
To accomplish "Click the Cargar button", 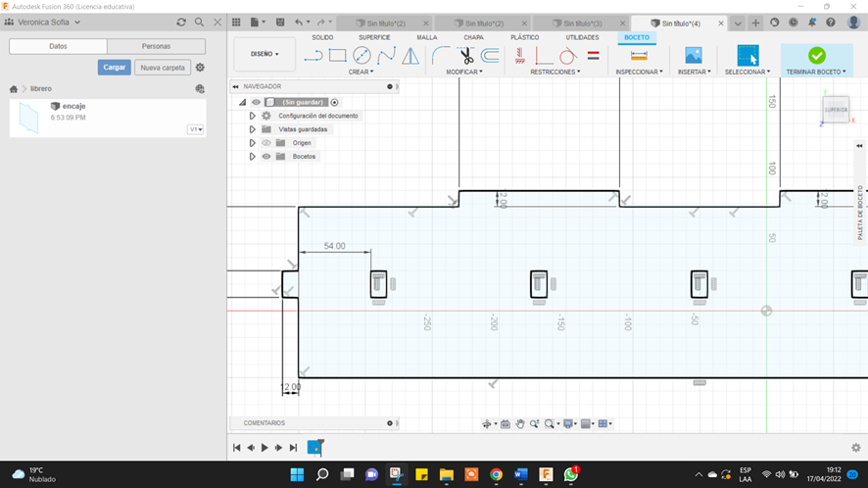I will coord(115,68).
